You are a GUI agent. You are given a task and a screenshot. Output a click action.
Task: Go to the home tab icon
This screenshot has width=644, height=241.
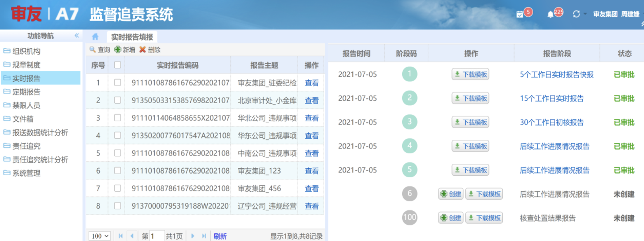tap(95, 37)
